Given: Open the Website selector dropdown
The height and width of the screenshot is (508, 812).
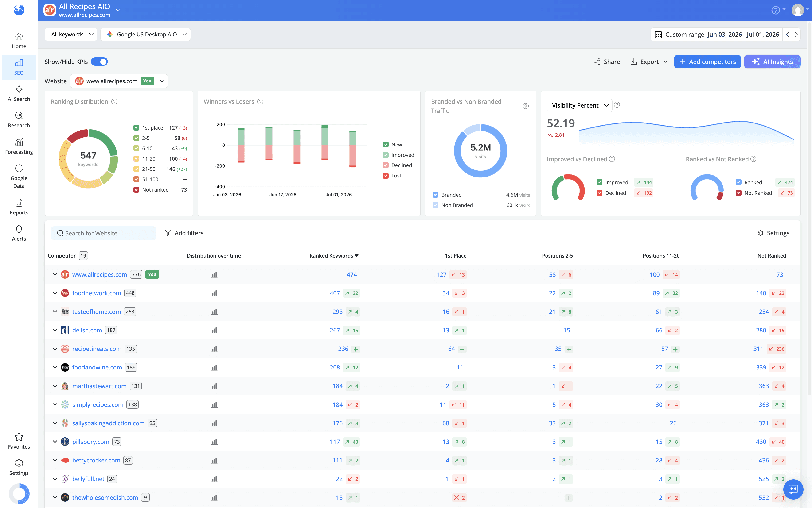Looking at the screenshot, I should [x=119, y=81].
